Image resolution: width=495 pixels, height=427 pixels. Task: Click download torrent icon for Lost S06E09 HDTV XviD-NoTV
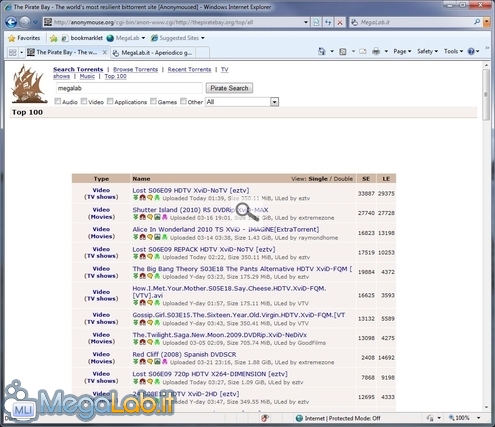coord(135,198)
